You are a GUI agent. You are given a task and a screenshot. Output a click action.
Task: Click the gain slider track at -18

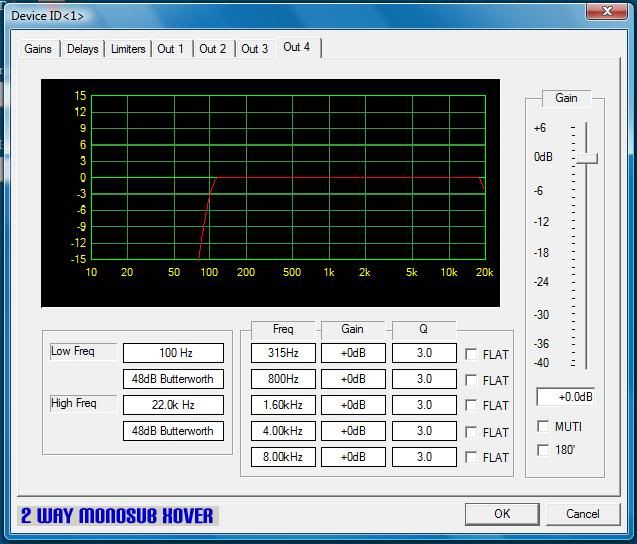(587, 253)
